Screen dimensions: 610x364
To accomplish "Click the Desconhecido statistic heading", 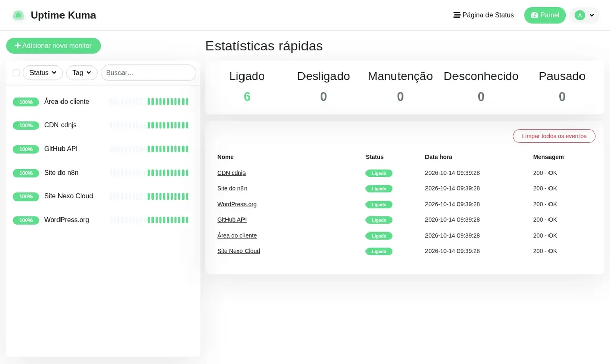I will 481,76.
